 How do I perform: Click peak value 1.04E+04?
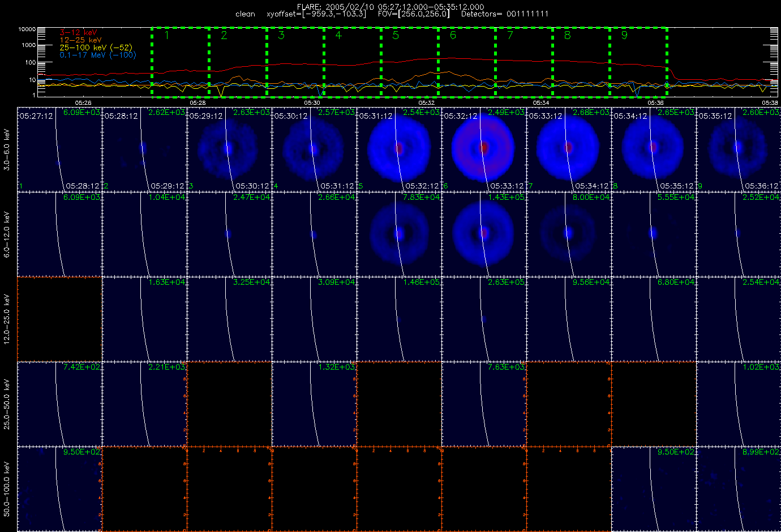click(166, 198)
